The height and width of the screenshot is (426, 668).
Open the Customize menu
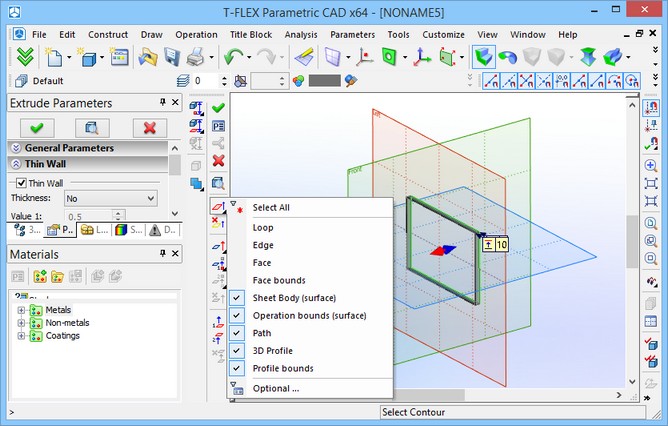pos(443,35)
